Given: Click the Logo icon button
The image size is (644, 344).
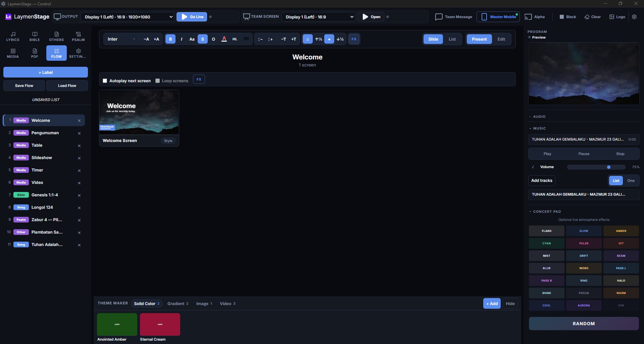Looking at the screenshot, I should (x=617, y=17).
